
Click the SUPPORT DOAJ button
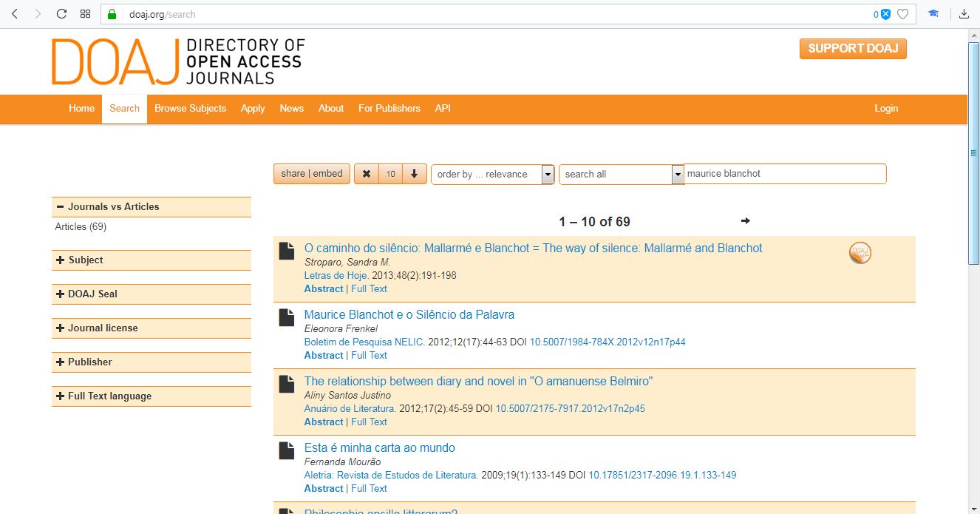(853, 49)
